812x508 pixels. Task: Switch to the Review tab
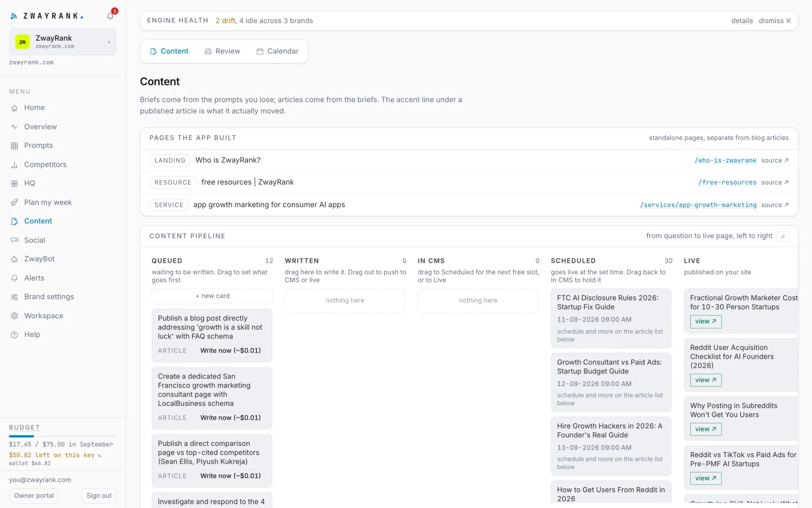click(x=222, y=51)
